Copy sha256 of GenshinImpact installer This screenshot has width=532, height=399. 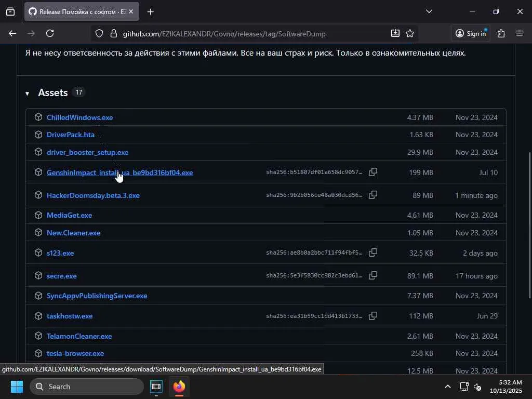point(373,172)
